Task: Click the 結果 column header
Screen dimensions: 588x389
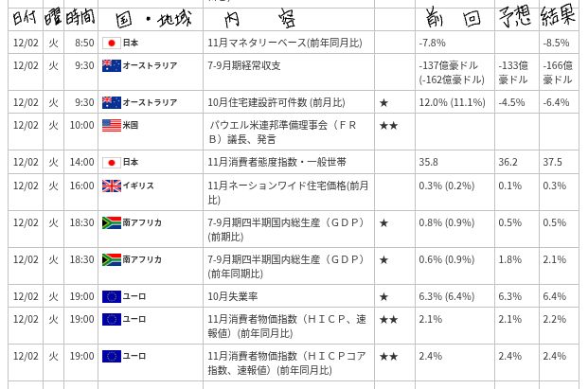Action: click(559, 17)
